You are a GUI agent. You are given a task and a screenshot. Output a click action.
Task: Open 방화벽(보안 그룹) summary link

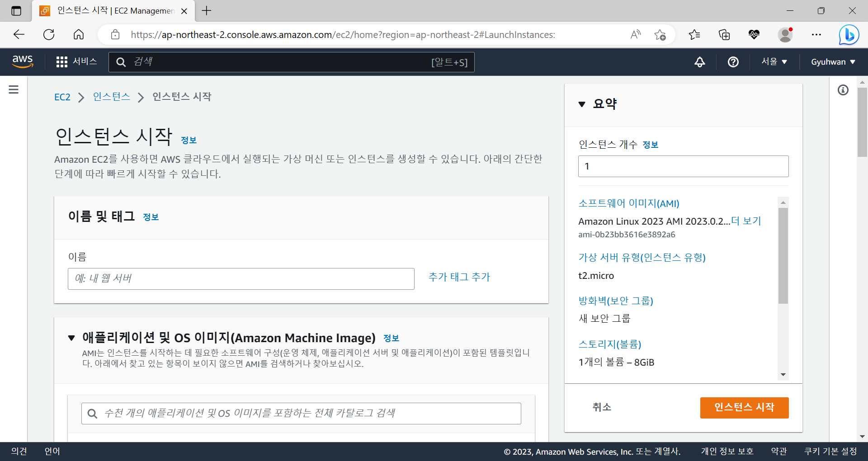616,301
